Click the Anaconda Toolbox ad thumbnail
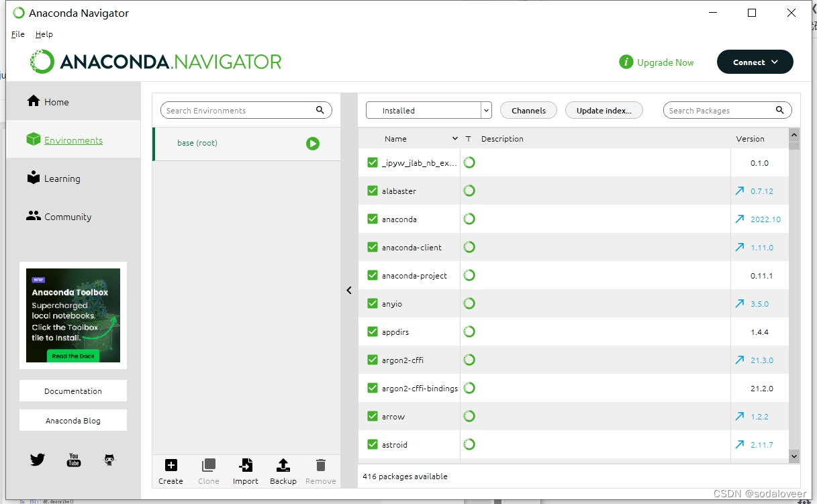Viewport: 817px width, 504px height. [73, 315]
